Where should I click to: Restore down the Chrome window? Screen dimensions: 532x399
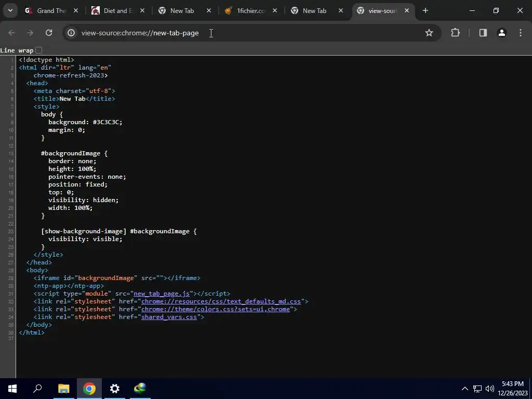[x=496, y=10]
